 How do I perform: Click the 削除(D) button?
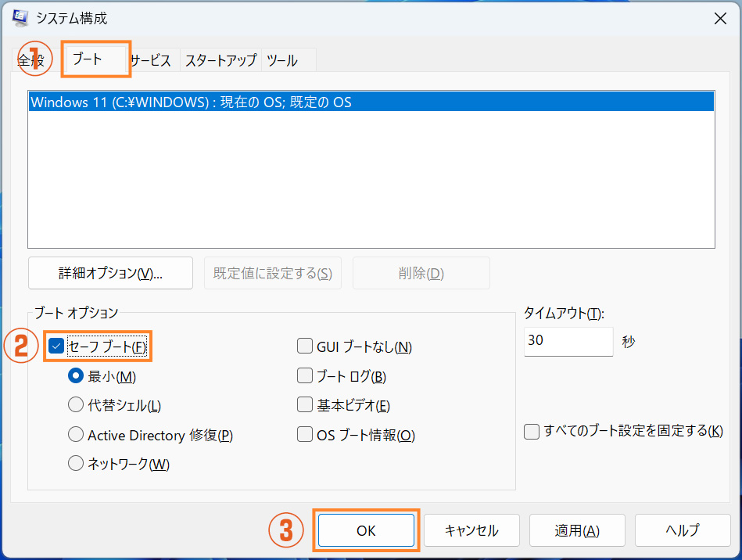tap(421, 273)
